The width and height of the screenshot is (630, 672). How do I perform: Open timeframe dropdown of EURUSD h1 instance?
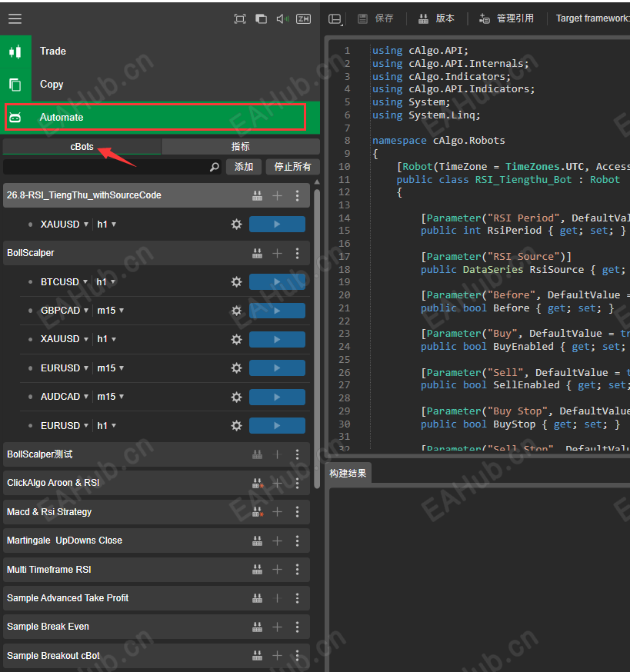(x=106, y=425)
